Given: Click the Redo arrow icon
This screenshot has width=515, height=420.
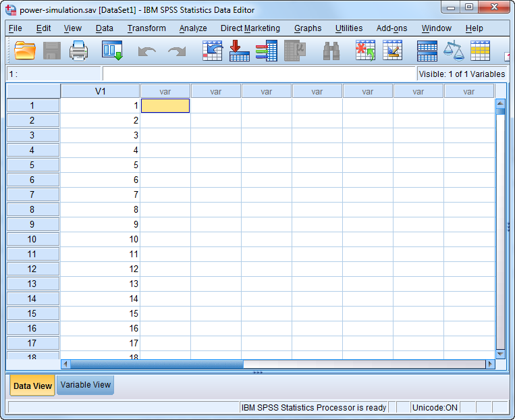Looking at the screenshot, I should (x=177, y=51).
